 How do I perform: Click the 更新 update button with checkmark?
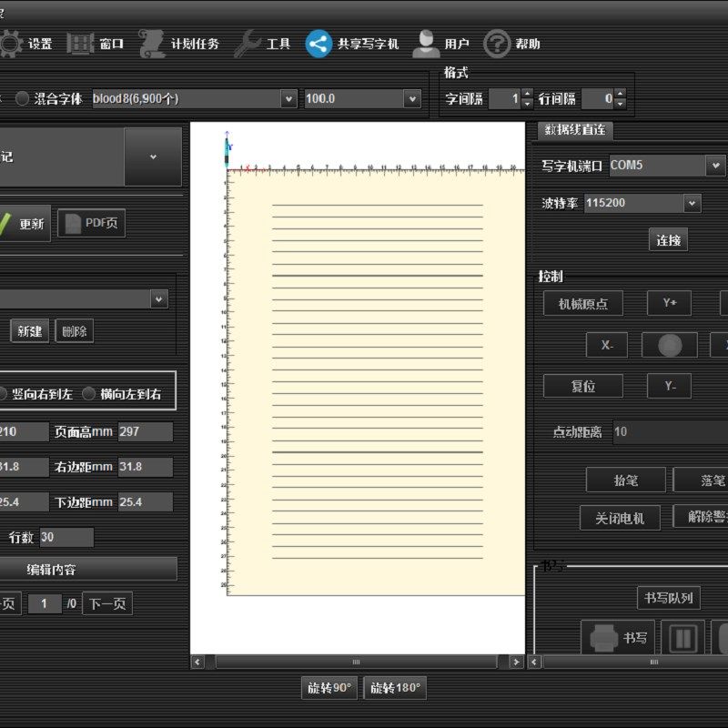25,224
